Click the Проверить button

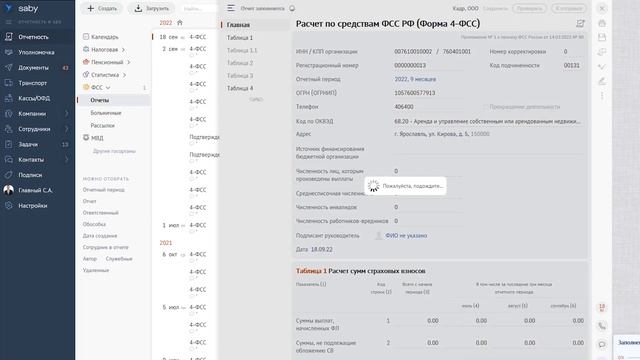(529, 8)
